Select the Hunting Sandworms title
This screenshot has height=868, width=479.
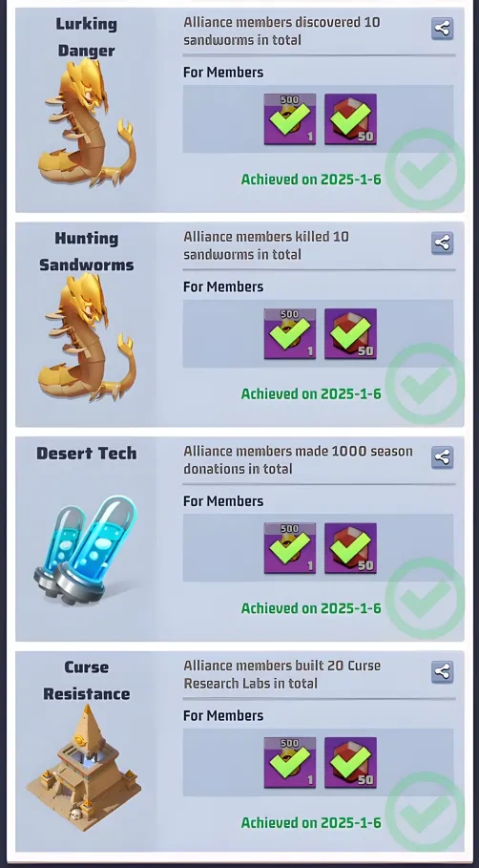(87, 252)
